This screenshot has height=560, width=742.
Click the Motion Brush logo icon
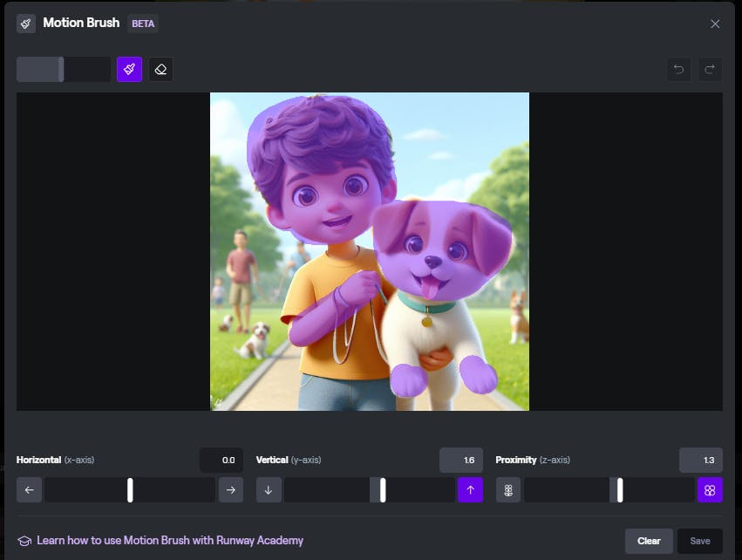tap(26, 24)
